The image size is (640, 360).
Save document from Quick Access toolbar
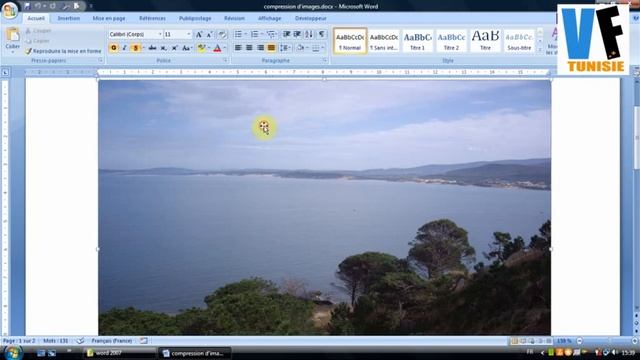27,6
